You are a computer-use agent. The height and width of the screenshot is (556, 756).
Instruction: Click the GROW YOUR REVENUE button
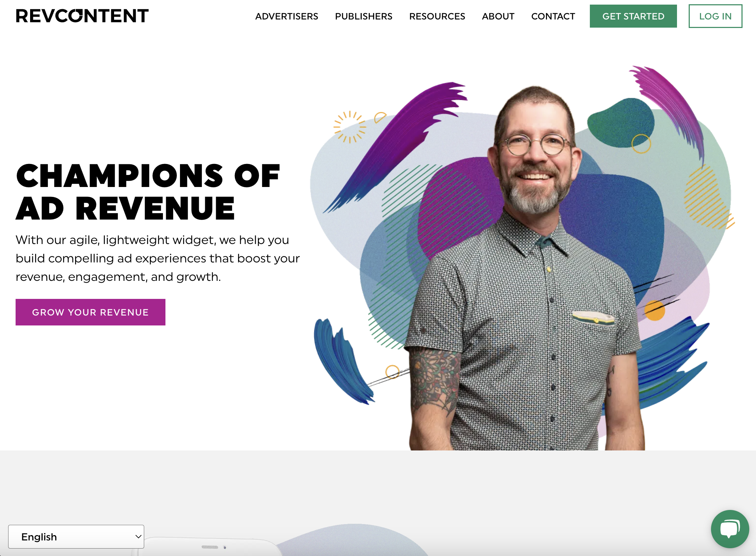pos(90,312)
